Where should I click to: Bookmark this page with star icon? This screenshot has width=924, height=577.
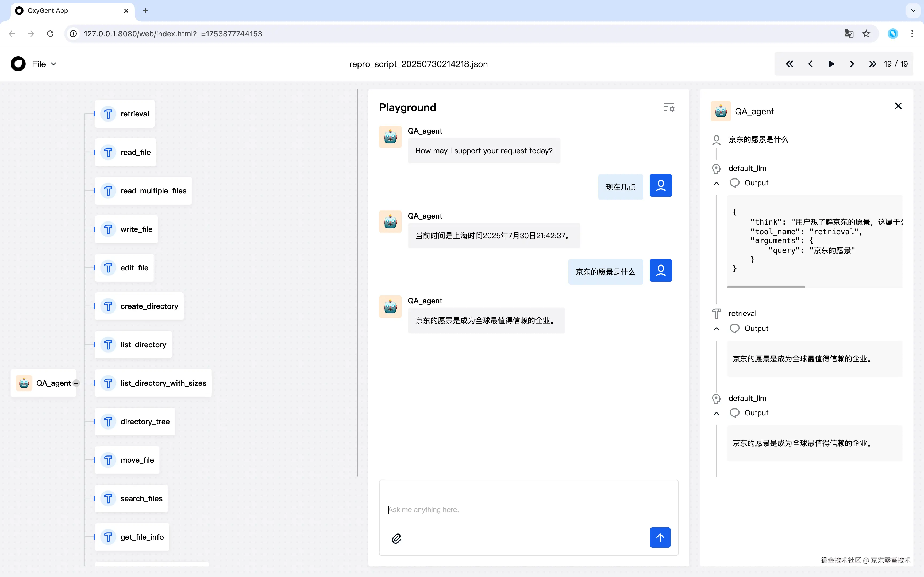coord(866,34)
